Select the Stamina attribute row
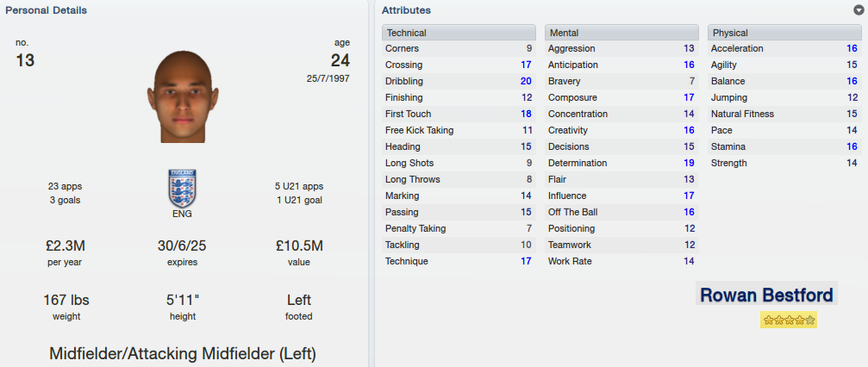 pyautogui.click(x=784, y=146)
